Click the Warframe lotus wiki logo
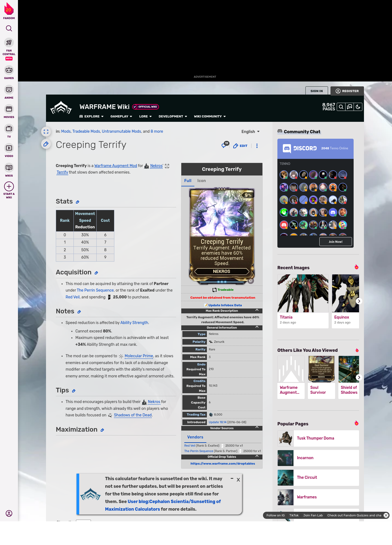This screenshot has height=545, width=392. 61,108
